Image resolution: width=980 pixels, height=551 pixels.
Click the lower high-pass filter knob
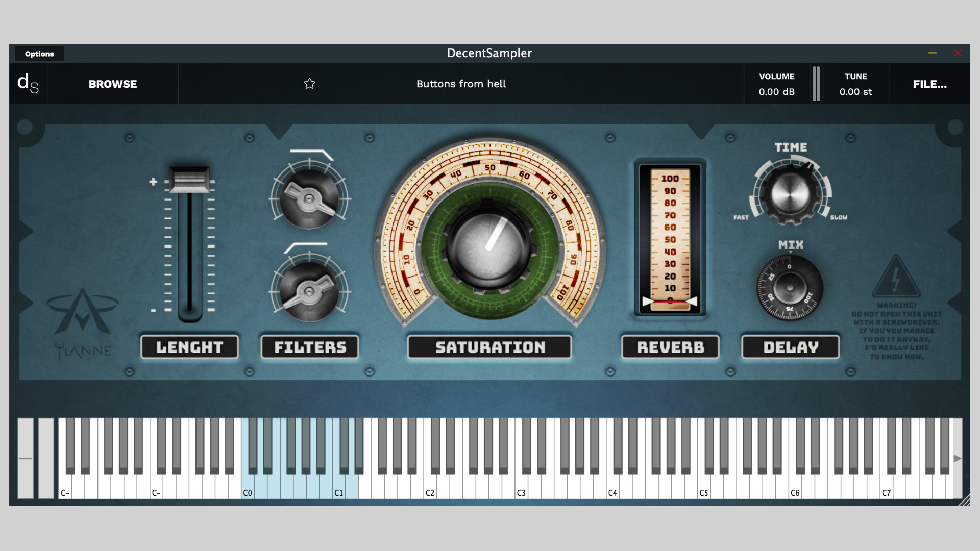click(x=309, y=292)
